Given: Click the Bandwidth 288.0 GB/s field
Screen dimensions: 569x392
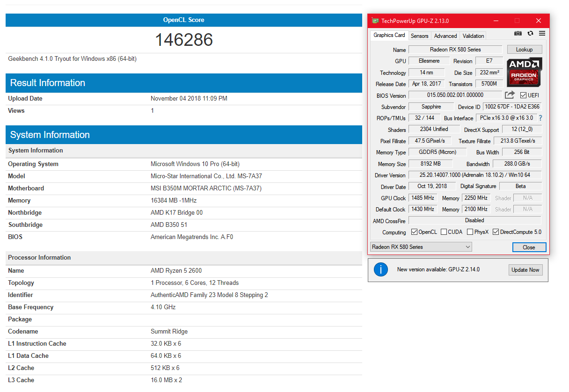Looking at the screenshot, I should pyautogui.click(x=517, y=164).
